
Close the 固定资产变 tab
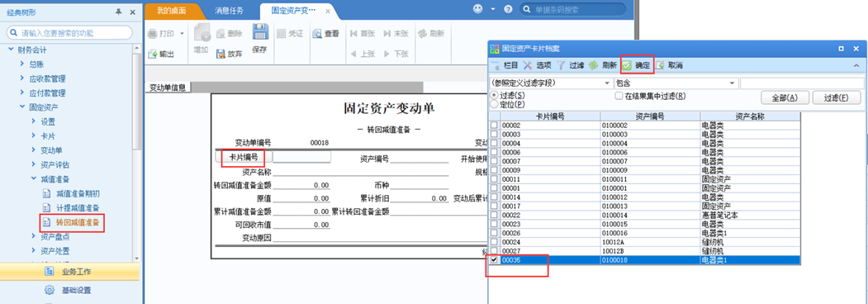[328, 11]
